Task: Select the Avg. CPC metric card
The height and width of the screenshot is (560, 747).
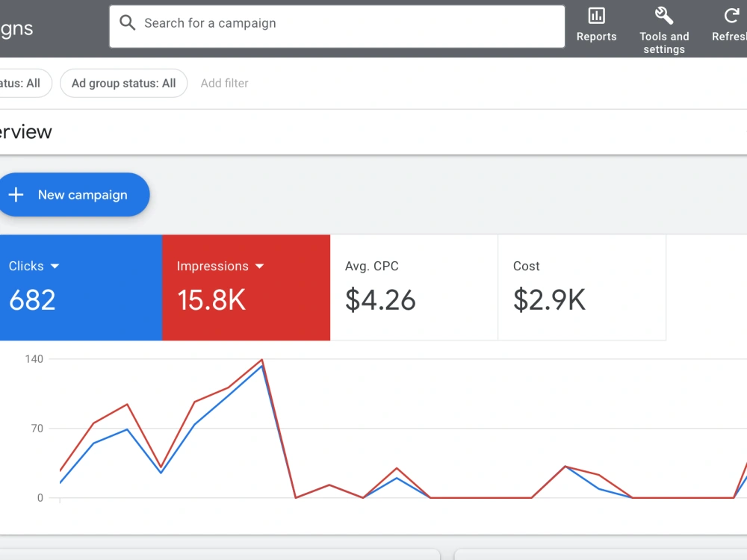Action: click(x=414, y=287)
